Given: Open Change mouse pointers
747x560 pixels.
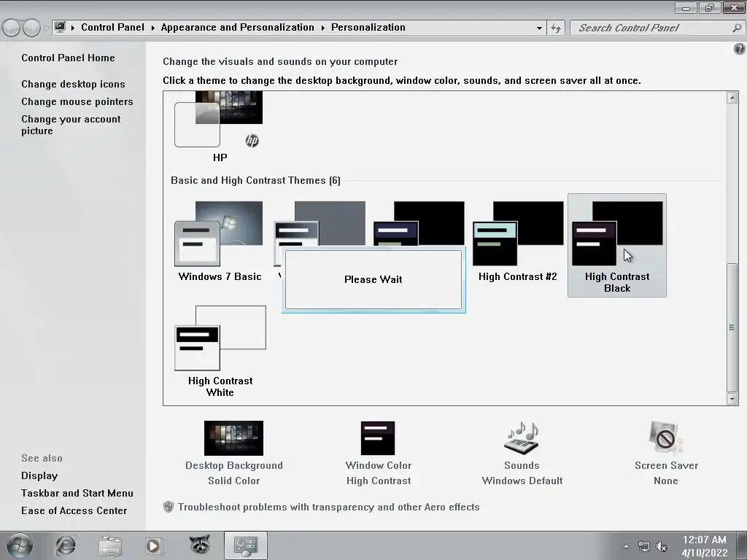Looking at the screenshot, I should (77, 101).
